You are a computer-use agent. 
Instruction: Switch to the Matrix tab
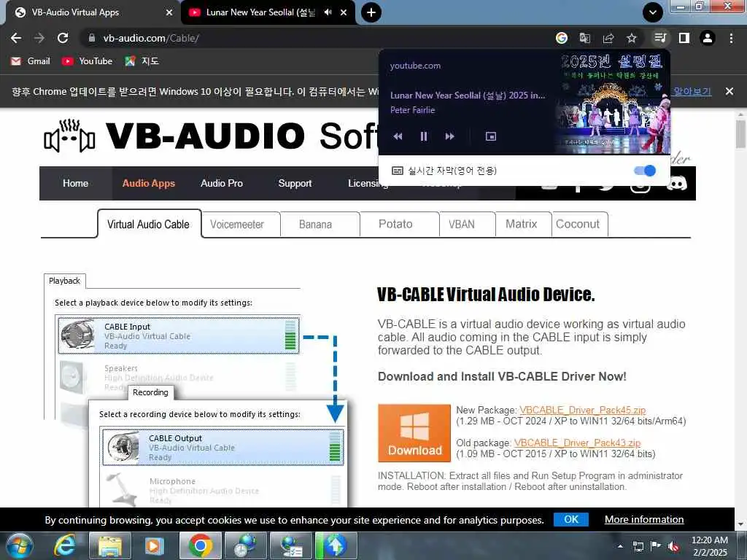(x=521, y=225)
